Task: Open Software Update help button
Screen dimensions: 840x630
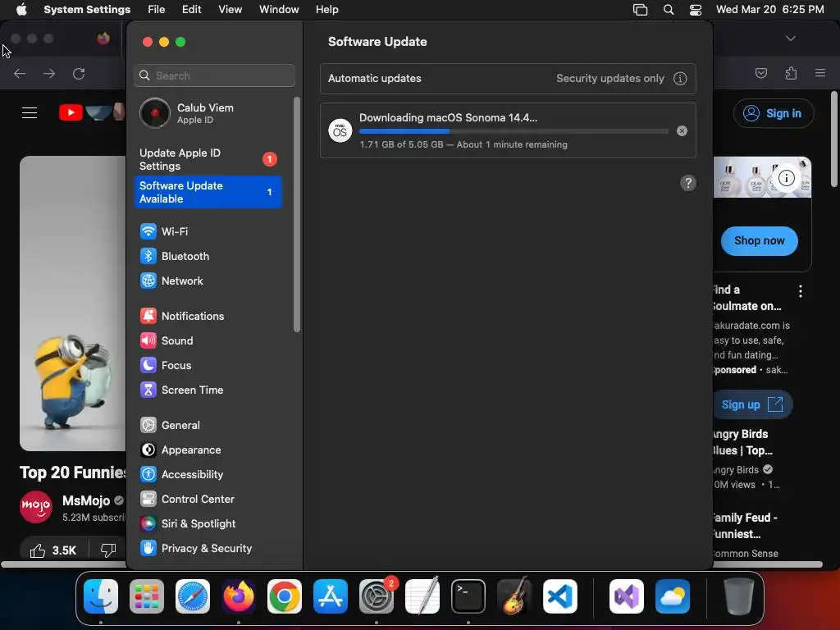Action: (688, 183)
